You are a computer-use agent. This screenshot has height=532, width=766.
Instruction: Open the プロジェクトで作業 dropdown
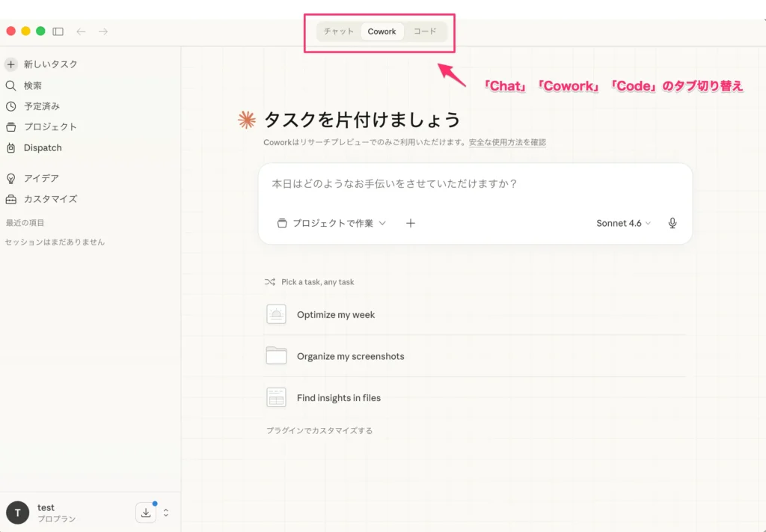(x=331, y=222)
